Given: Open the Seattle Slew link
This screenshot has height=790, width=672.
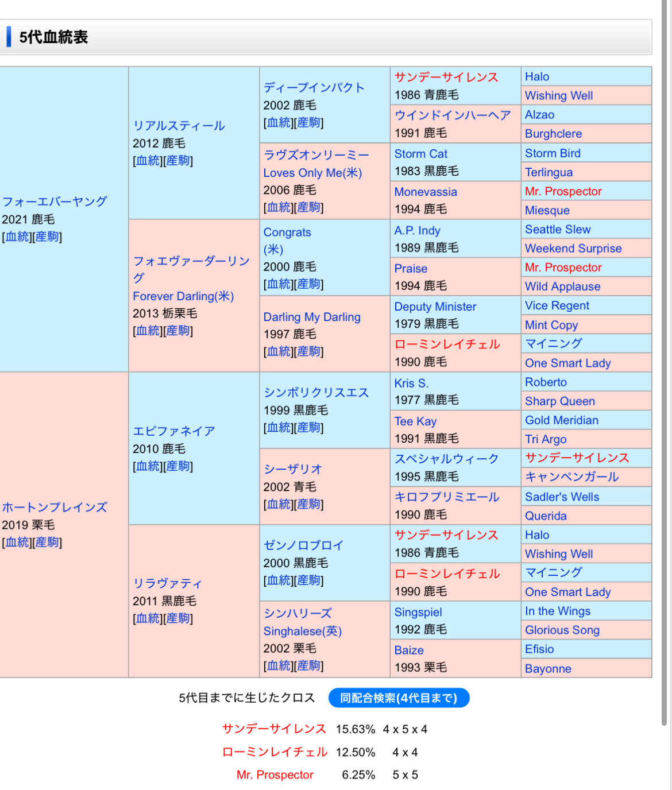Looking at the screenshot, I should (558, 229).
